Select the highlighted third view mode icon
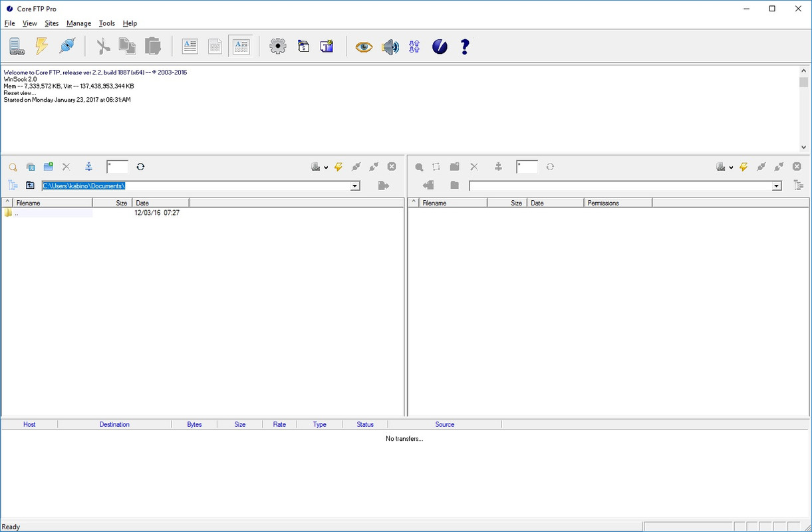The height and width of the screenshot is (532, 812). tap(241, 47)
